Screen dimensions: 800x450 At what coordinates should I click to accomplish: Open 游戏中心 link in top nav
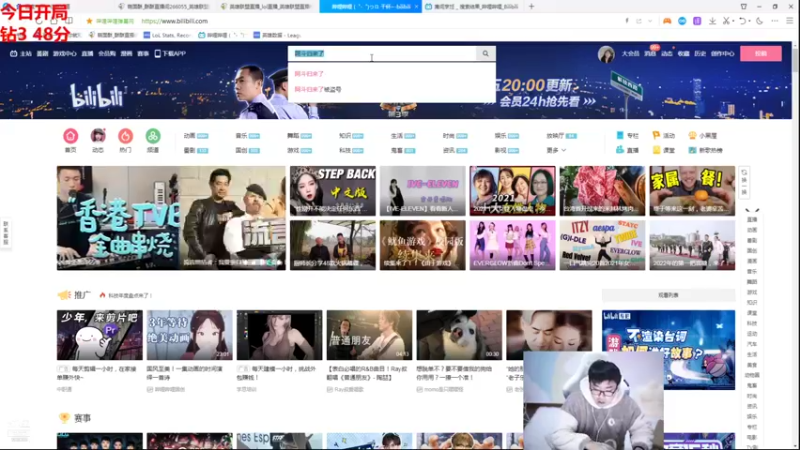(x=64, y=54)
